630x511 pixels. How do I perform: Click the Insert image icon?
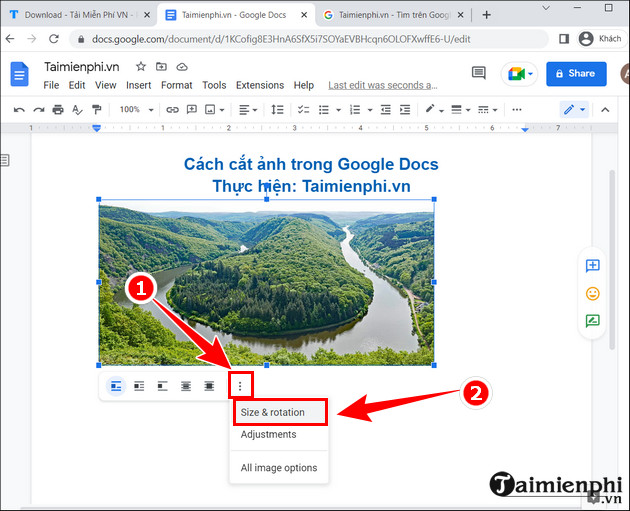click(x=210, y=109)
